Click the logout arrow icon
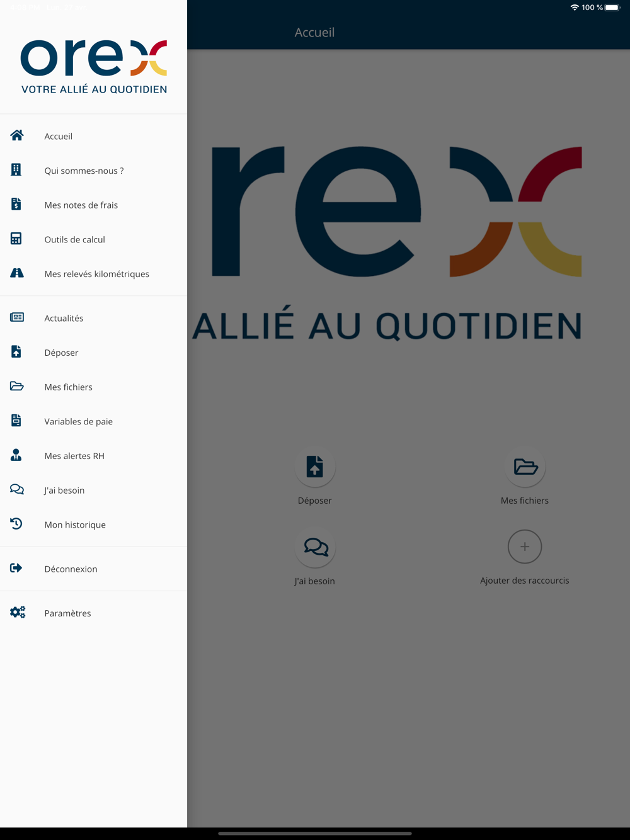The height and width of the screenshot is (840, 630). pyautogui.click(x=16, y=568)
